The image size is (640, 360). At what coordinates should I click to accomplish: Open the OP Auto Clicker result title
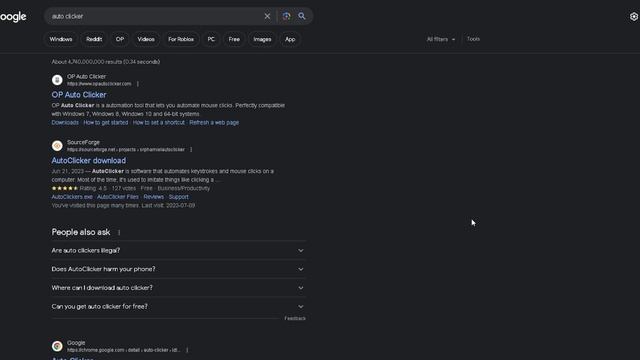79,95
